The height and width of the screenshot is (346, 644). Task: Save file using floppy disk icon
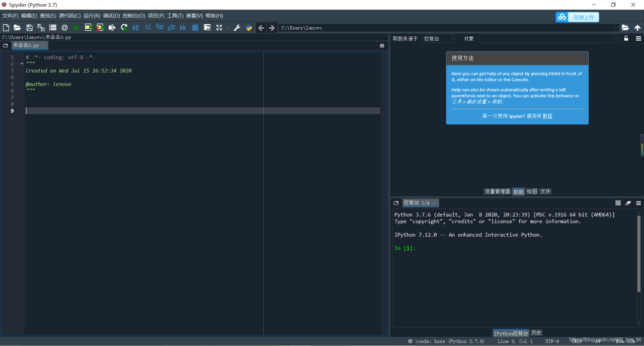(x=29, y=28)
